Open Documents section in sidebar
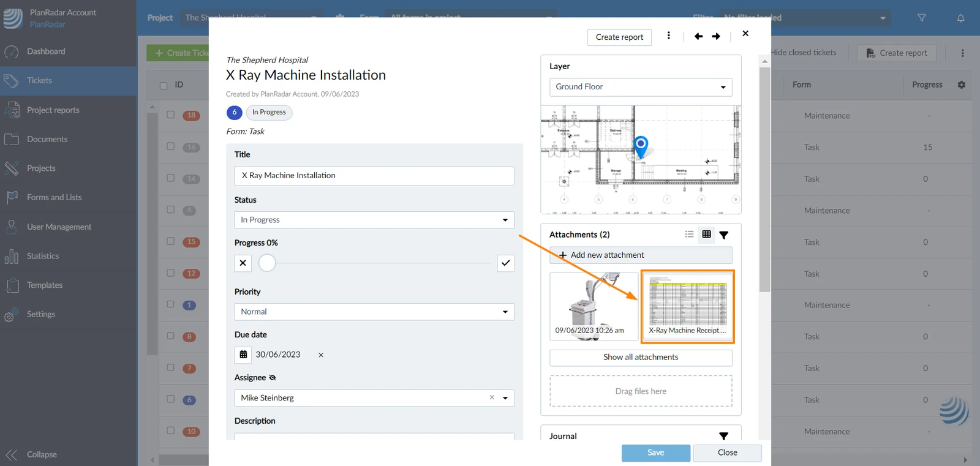Viewport: 980px width, 466px height. point(68,139)
